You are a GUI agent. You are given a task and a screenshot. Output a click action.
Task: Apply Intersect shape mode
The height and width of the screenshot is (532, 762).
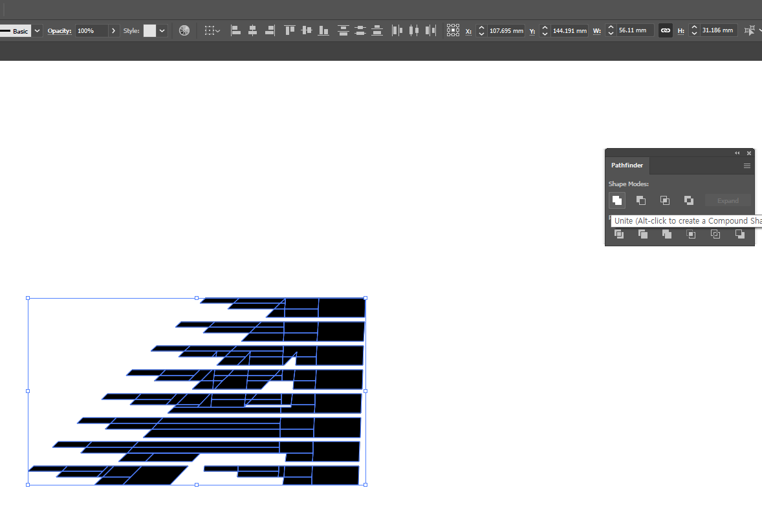[x=665, y=200]
